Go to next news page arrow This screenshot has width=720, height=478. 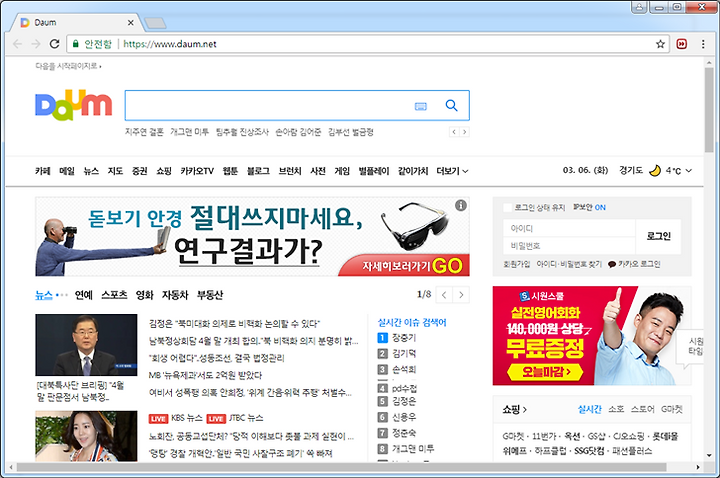tap(461, 295)
